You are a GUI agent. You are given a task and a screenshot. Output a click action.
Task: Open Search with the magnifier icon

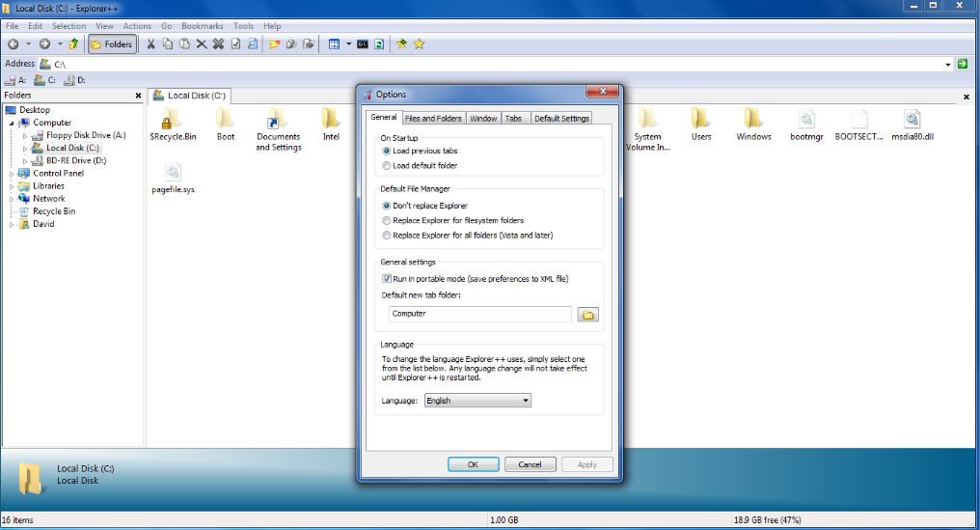[253, 43]
